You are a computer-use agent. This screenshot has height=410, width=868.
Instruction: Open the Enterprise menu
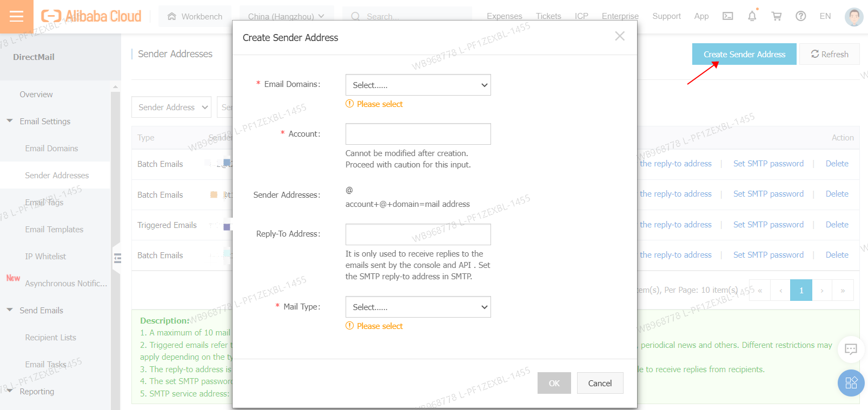(x=620, y=16)
